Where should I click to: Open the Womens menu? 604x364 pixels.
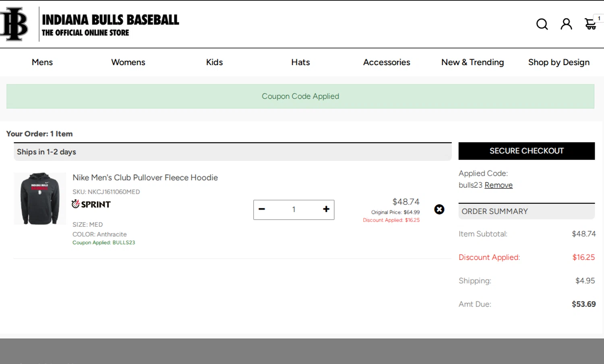128,62
